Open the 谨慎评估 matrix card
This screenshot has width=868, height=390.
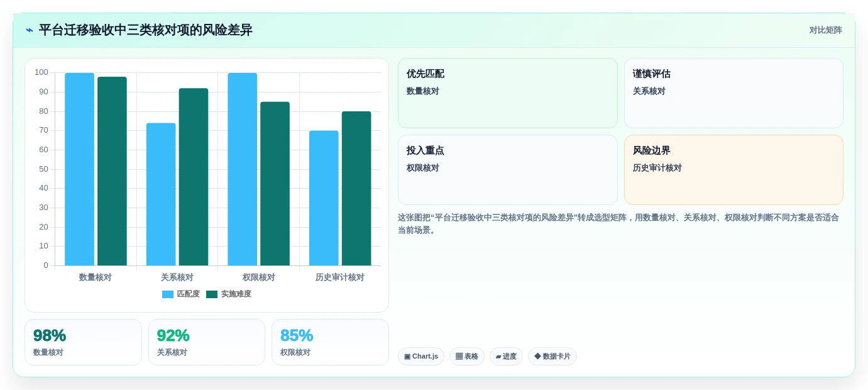point(733,93)
